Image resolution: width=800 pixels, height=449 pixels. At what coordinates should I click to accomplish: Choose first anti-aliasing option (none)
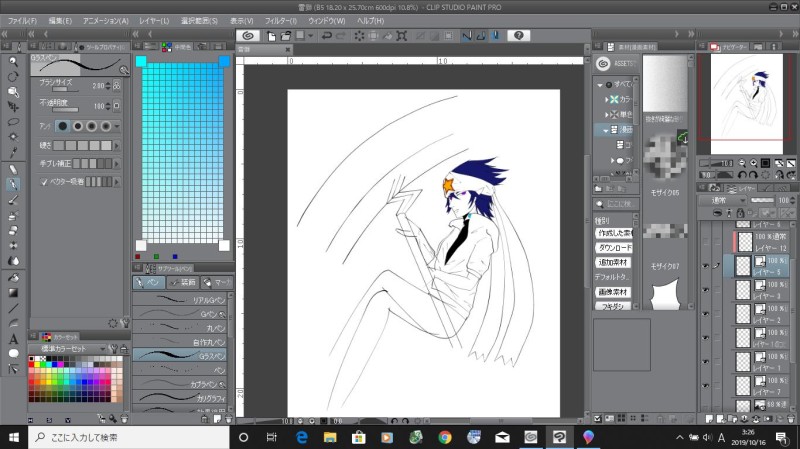[63, 126]
